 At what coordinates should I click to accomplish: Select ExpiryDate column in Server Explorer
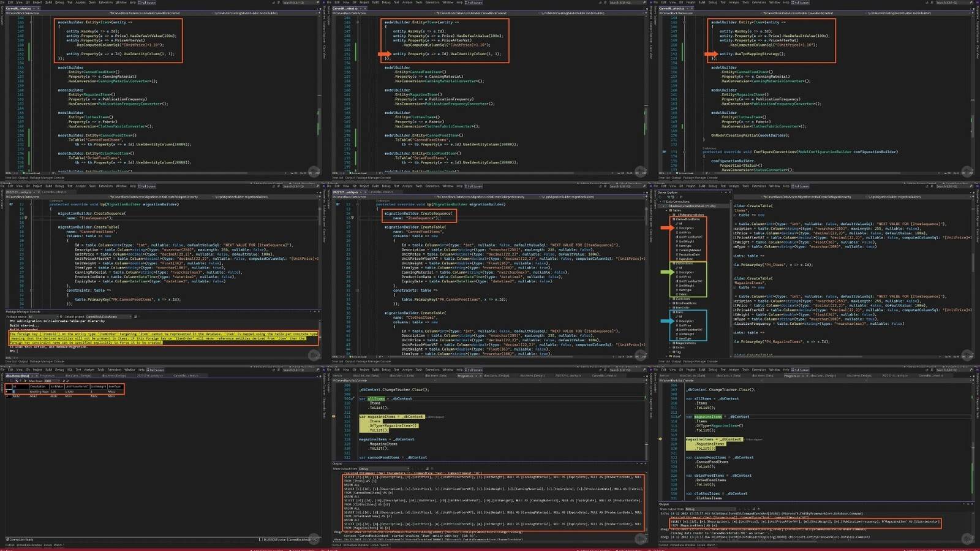[687, 259]
